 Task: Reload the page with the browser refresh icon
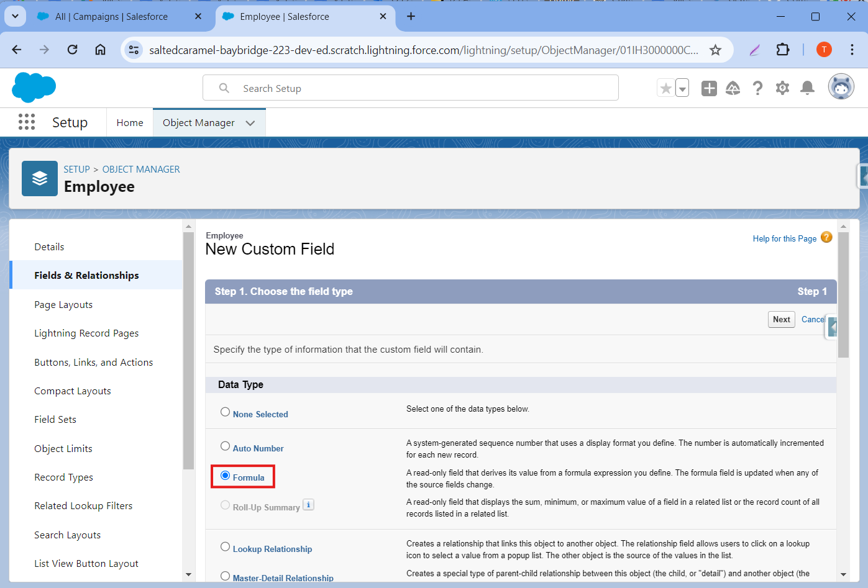[72, 50]
